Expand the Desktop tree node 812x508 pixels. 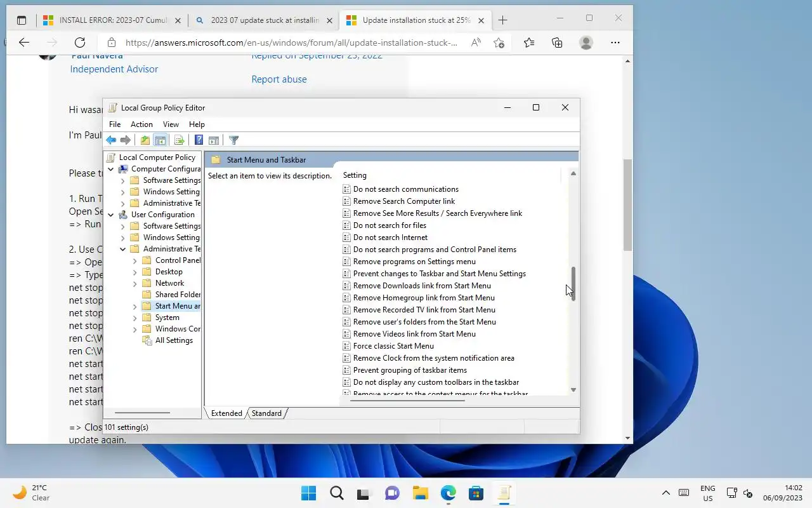(x=134, y=272)
